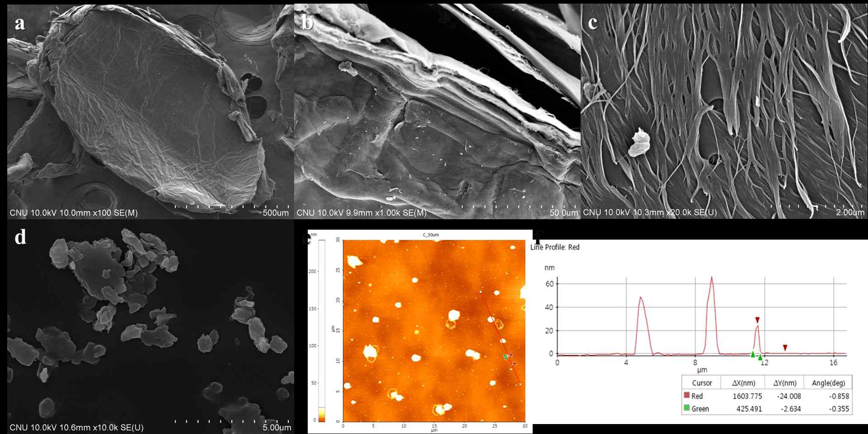Click the orange AFM height map
Viewport: 868px width, 434px height.
[434, 330]
